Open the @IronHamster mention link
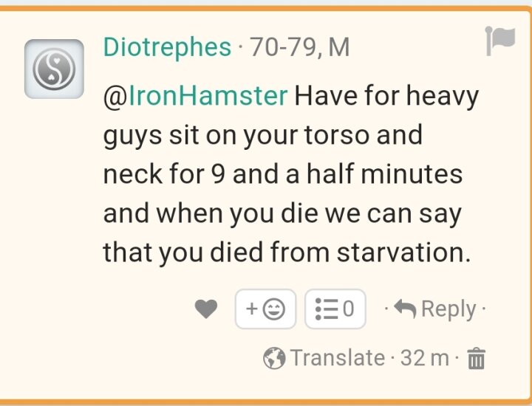 coord(195,96)
